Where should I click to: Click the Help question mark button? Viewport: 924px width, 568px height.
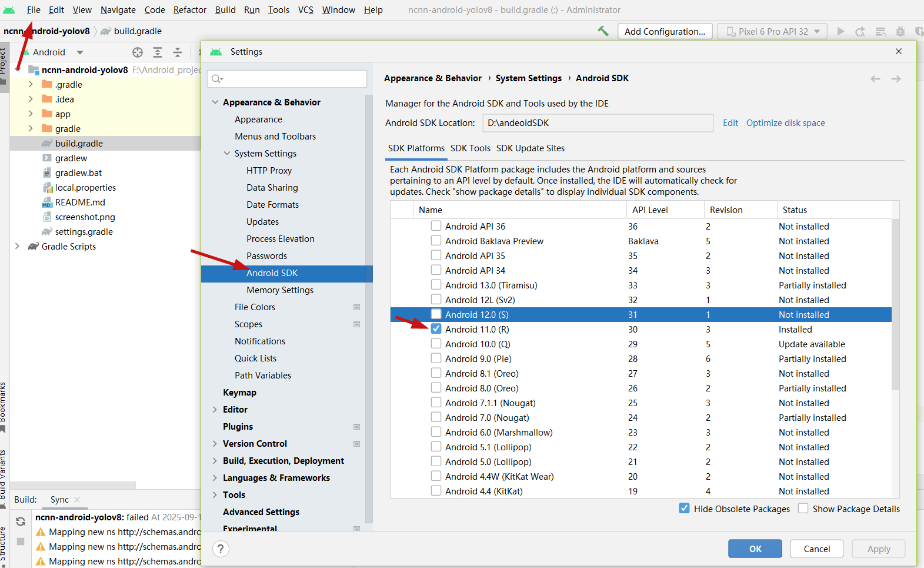221,549
